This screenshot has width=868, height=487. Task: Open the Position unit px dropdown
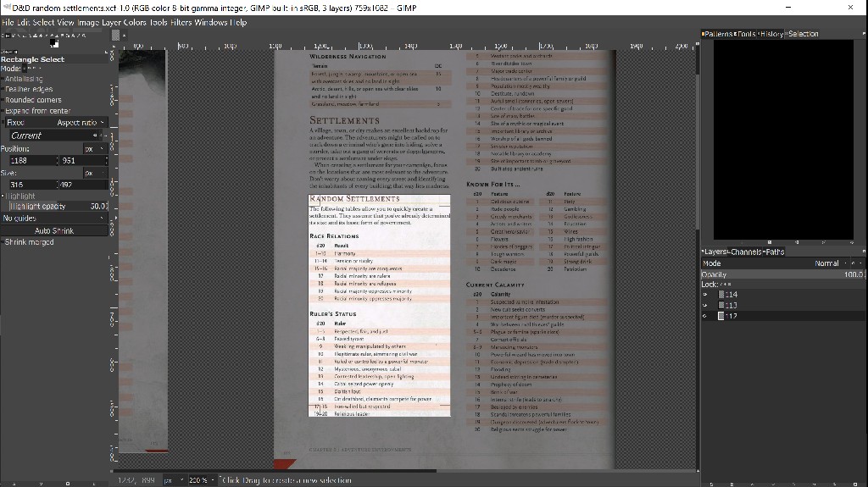coord(95,149)
